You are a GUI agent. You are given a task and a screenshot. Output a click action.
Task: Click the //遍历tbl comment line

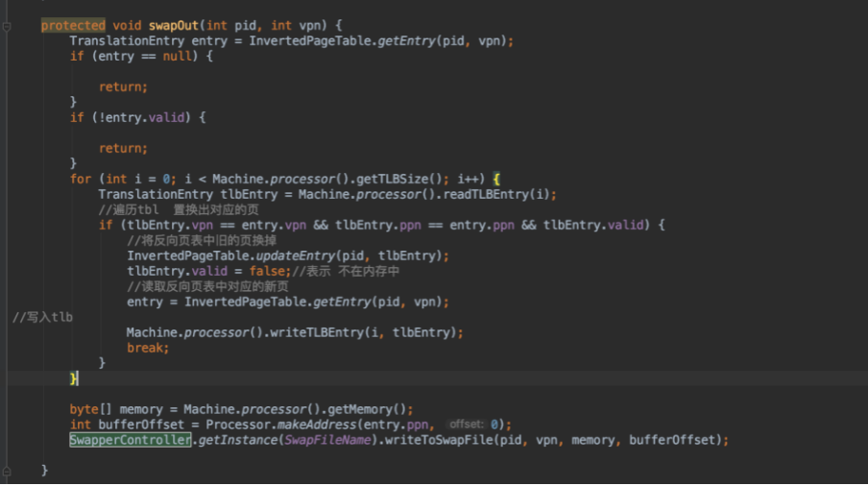click(x=179, y=209)
